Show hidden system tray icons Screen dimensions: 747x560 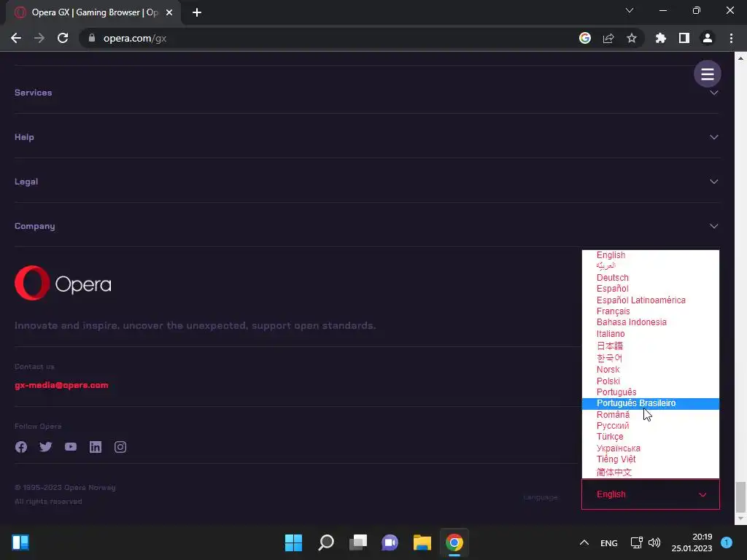pos(584,542)
